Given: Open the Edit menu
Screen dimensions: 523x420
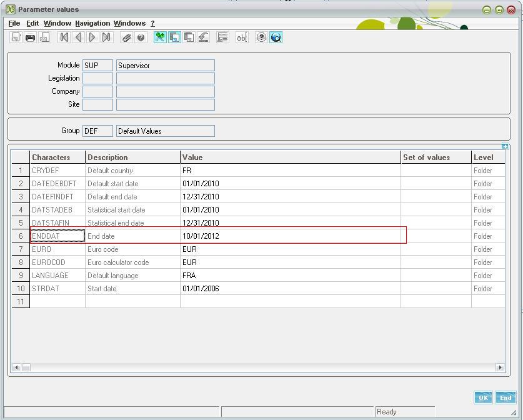Looking at the screenshot, I should [32, 23].
